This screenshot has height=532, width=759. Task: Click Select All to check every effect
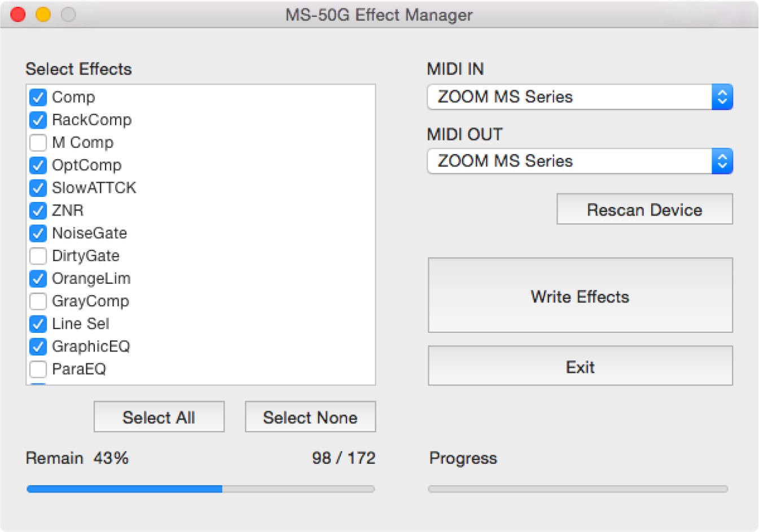159,416
